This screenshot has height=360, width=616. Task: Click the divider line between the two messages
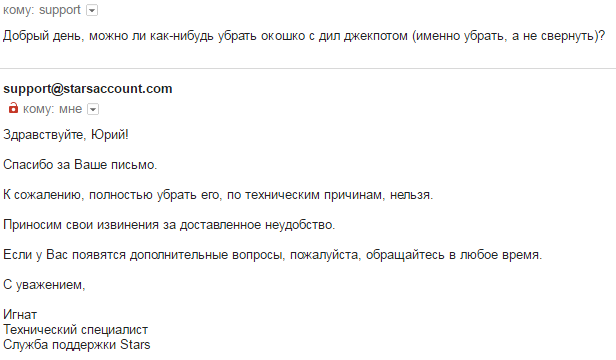[x=308, y=68]
